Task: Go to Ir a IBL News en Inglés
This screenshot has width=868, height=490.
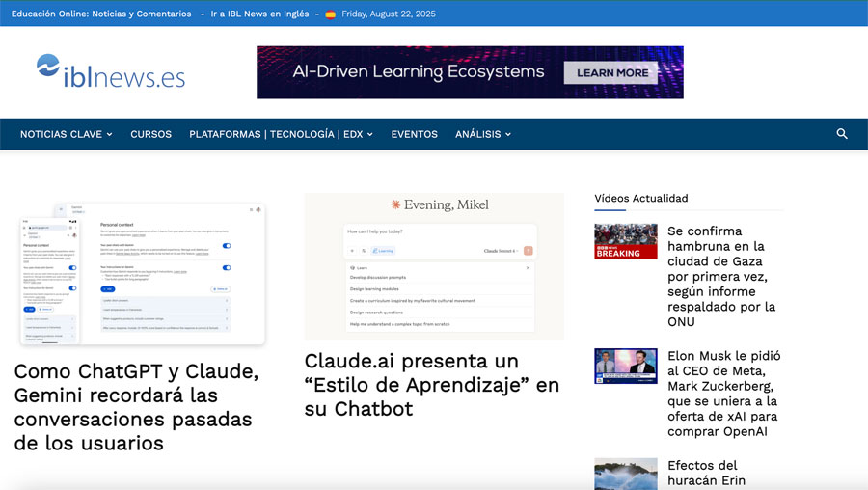Action: [x=259, y=14]
